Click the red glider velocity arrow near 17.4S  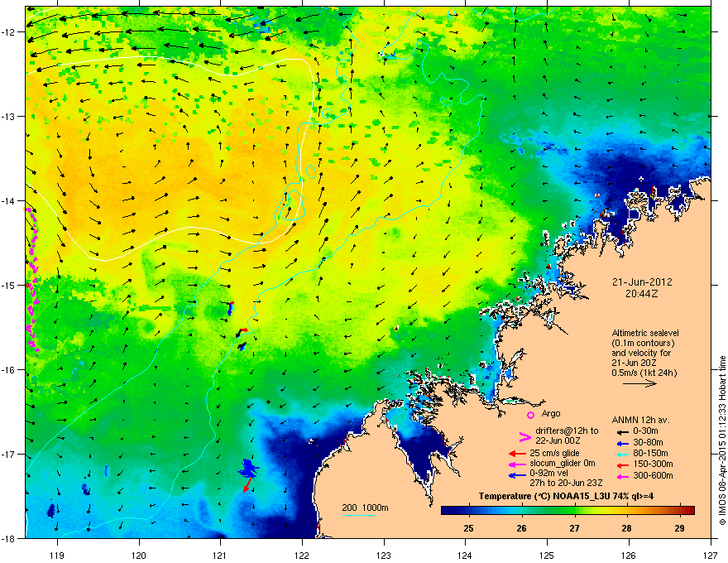coord(248,485)
